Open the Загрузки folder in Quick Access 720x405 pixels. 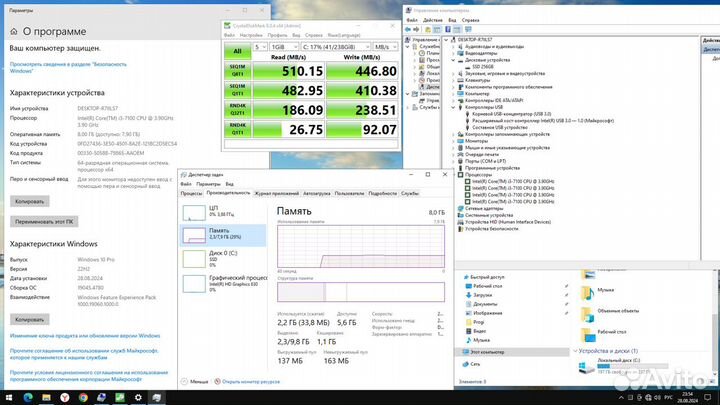click(x=482, y=295)
